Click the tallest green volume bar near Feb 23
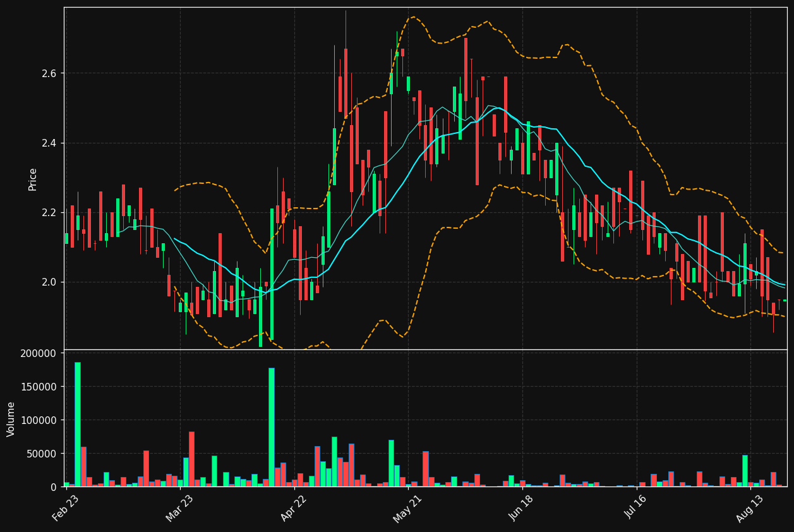This screenshot has width=794, height=532. (78, 425)
